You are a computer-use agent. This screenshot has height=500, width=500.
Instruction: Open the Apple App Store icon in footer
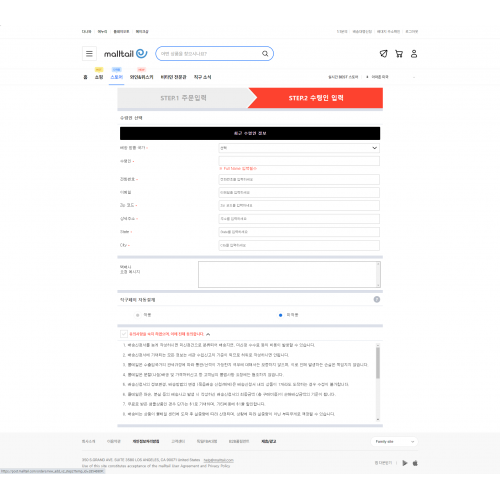[415, 463]
